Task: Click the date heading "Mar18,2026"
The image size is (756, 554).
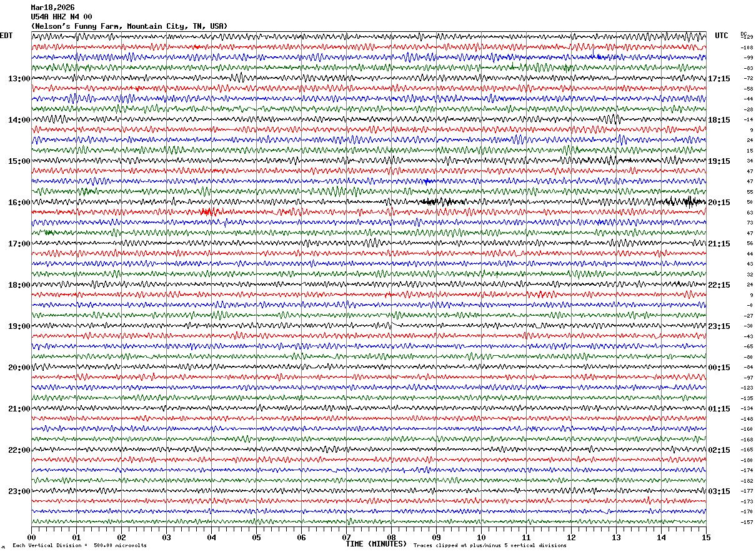Action: coord(52,8)
